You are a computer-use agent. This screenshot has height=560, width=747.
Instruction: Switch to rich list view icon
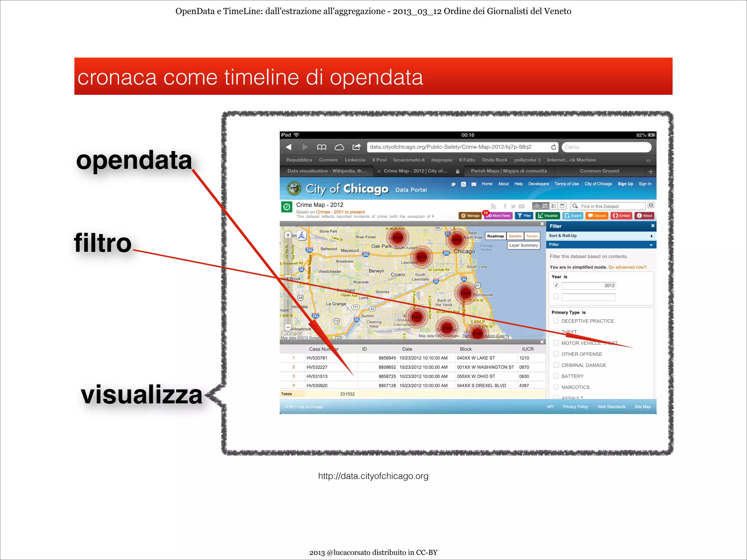coord(554,206)
